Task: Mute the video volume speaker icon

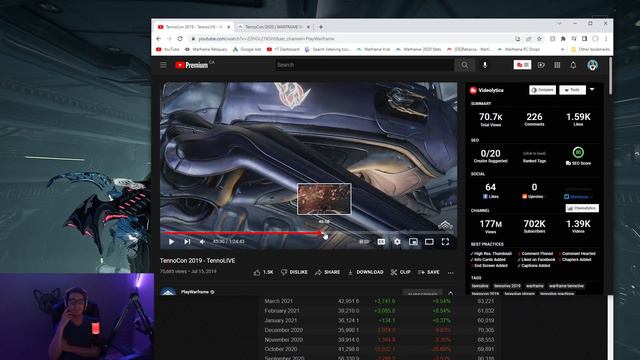Action: tap(202, 242)
